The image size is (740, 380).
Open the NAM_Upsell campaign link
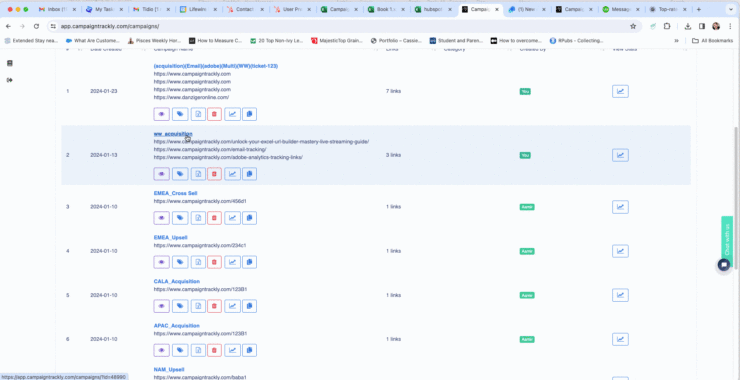(x=169, y=370)
